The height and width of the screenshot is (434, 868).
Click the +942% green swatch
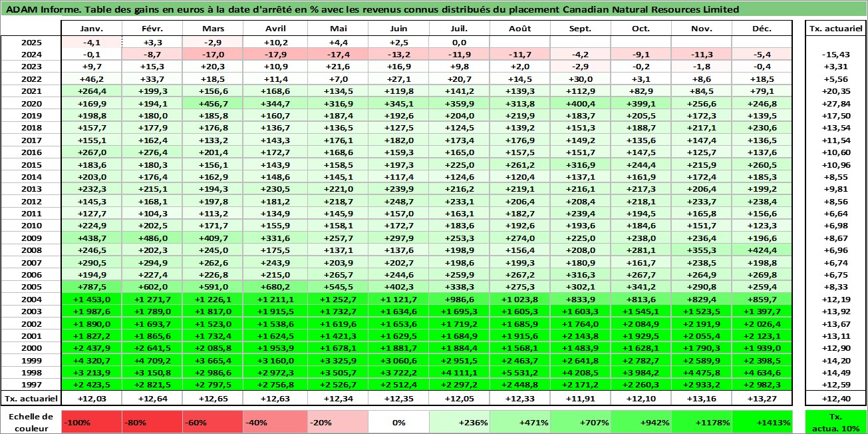pyautogui.click(x=641, y=422)
